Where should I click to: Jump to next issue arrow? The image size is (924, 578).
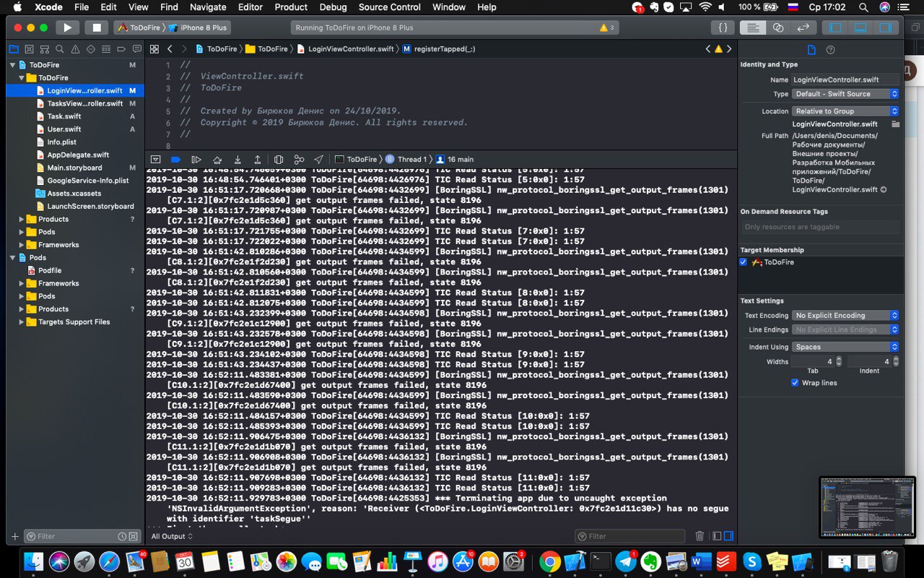click(729, 49)
